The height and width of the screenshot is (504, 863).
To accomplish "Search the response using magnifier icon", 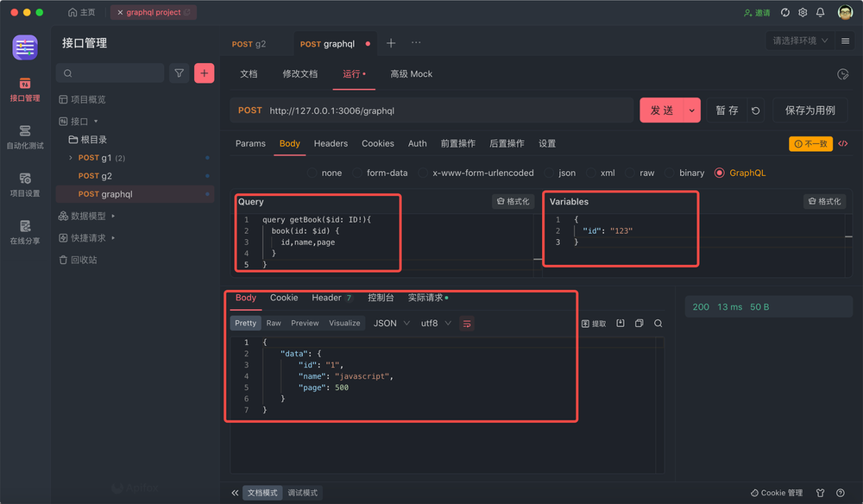I will tap(658, 323).
